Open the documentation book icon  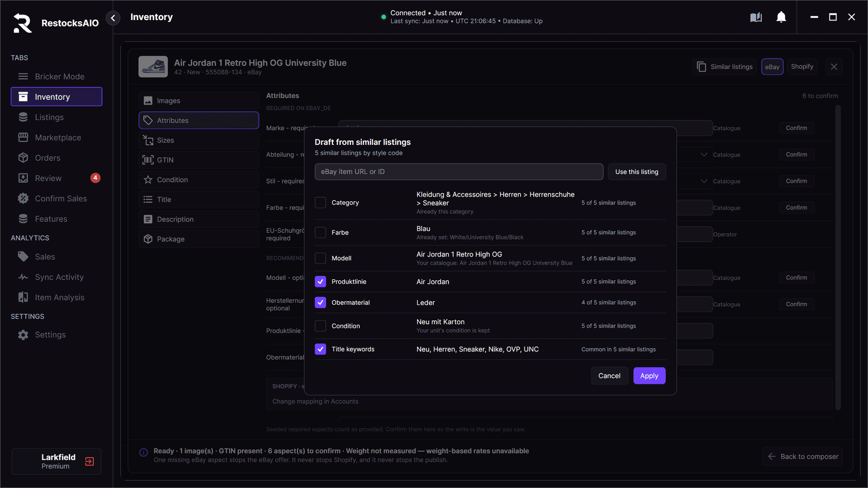click(x=756, y=17)
